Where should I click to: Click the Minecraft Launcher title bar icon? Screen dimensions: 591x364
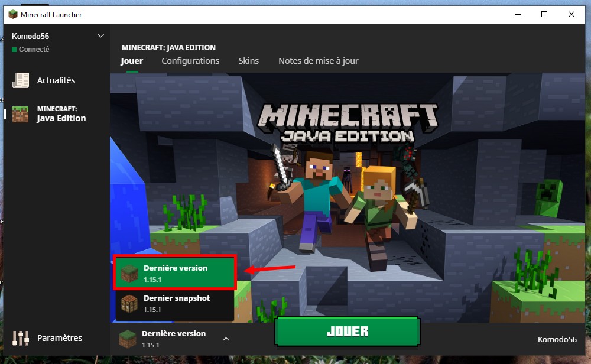tap(13, 14)
